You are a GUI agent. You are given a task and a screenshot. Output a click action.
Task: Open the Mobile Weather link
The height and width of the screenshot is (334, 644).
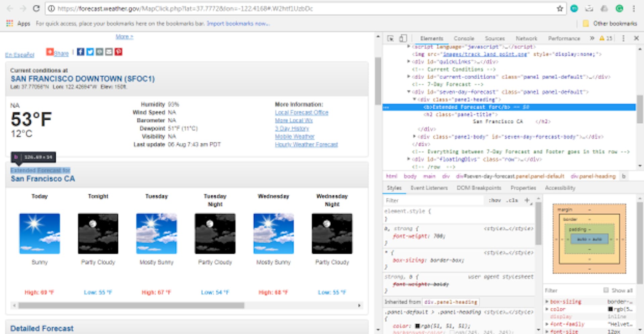294,137
